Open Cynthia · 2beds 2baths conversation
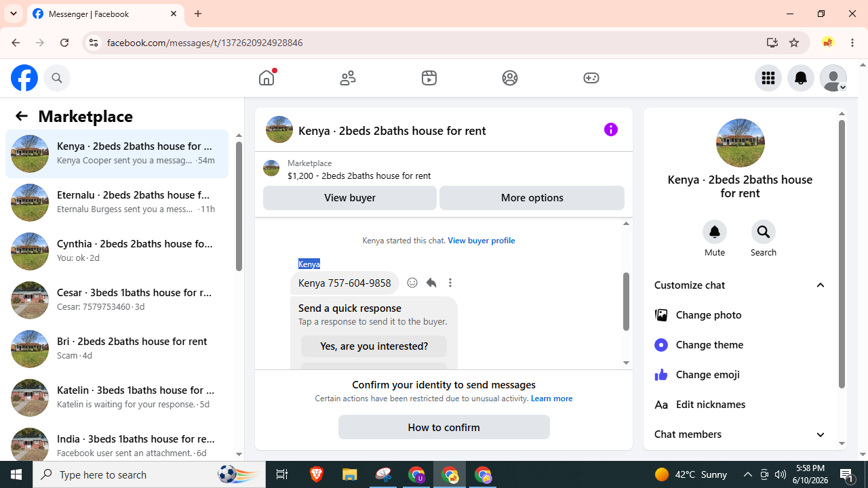 117,251
